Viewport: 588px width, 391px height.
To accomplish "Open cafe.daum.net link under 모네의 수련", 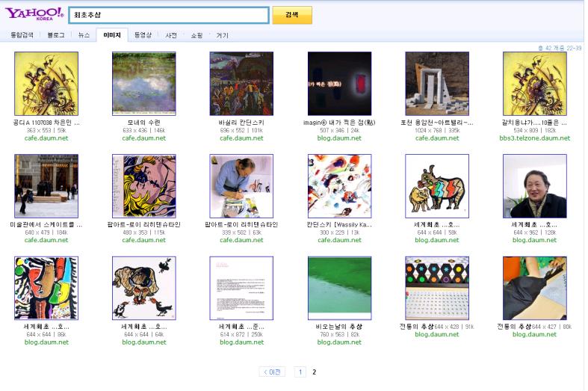I will point(144,138).
